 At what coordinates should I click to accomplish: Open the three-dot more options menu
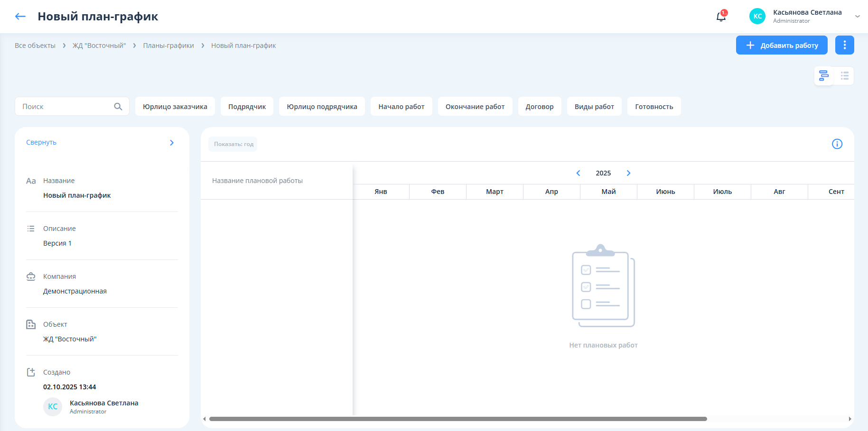pyautogui.click(x=844, y=45)
